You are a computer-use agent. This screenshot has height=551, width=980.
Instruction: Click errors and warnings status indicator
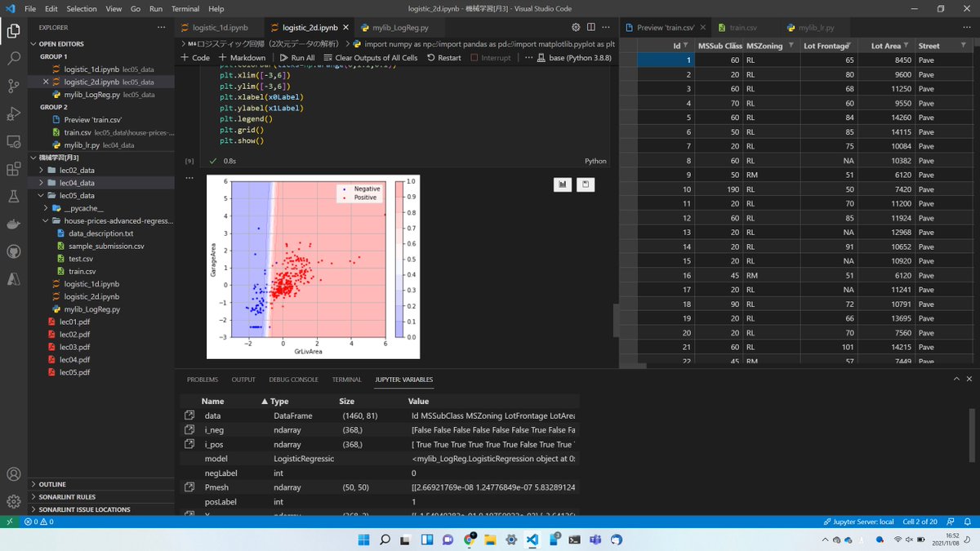[x=38, y=522]
